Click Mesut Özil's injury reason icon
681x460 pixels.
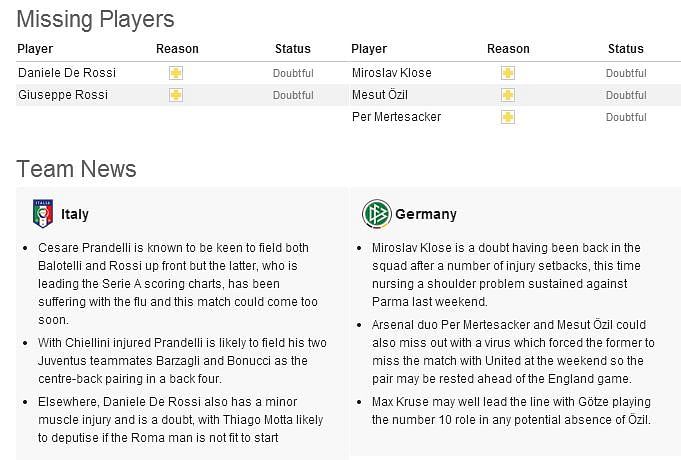pos(508,95)
